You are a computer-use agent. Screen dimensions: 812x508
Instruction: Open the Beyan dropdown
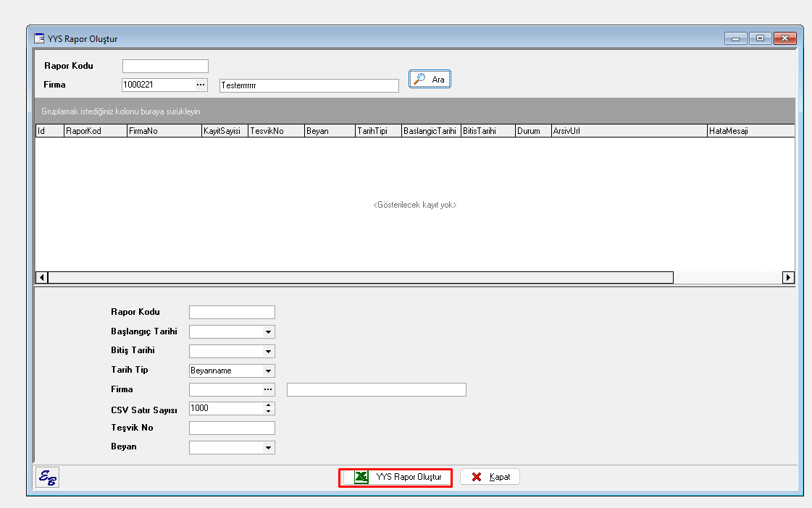pyautogui.click(x=268, y=448)
